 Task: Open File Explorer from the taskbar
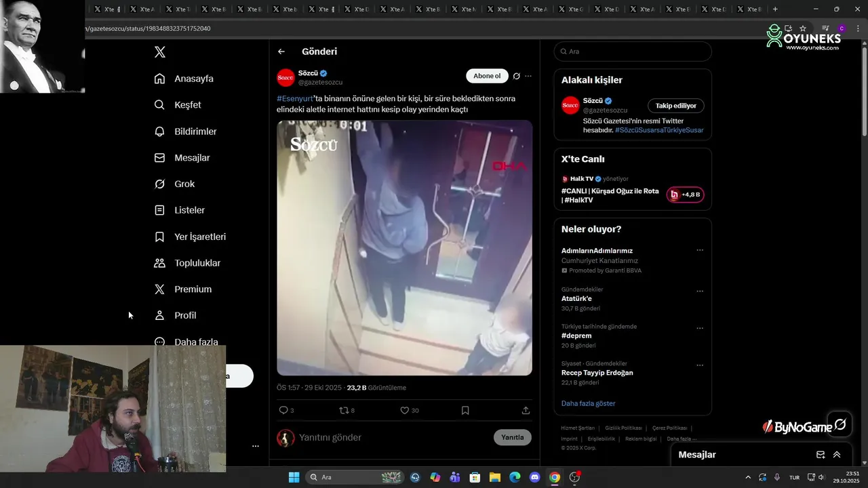[495, 477]
